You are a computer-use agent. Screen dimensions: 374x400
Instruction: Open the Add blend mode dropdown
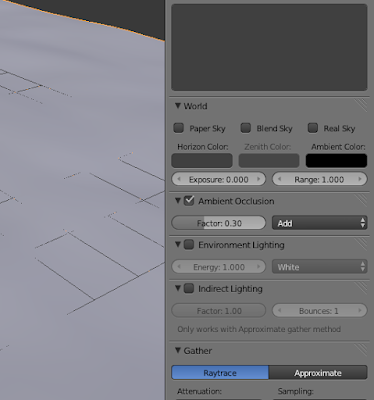pos(320,223)
